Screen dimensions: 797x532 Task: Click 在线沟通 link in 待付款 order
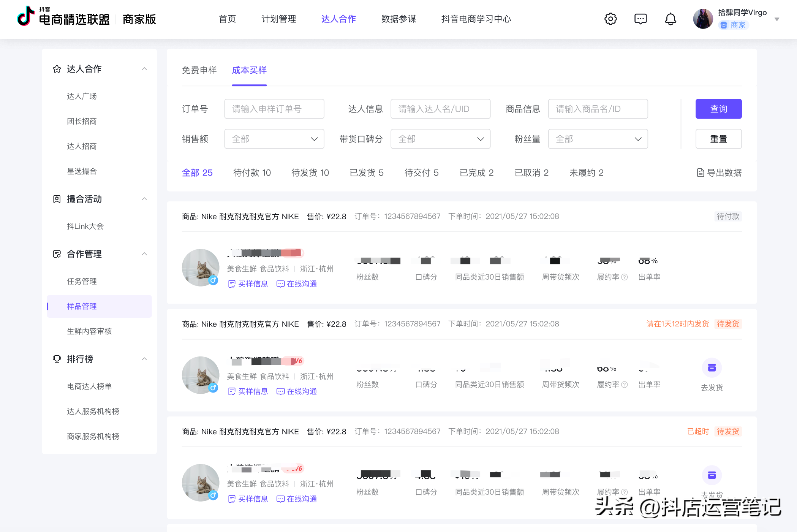pyautogui.click(x=297, y=284)
